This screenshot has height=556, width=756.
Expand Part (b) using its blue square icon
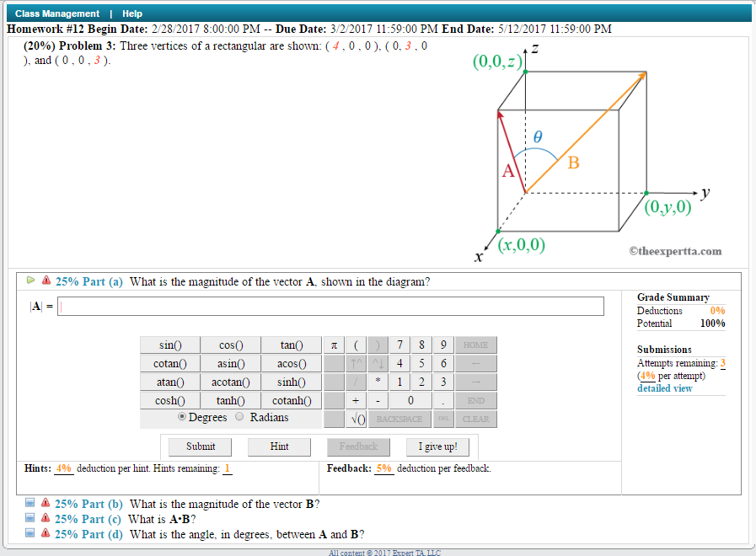(x=30, y=505)
